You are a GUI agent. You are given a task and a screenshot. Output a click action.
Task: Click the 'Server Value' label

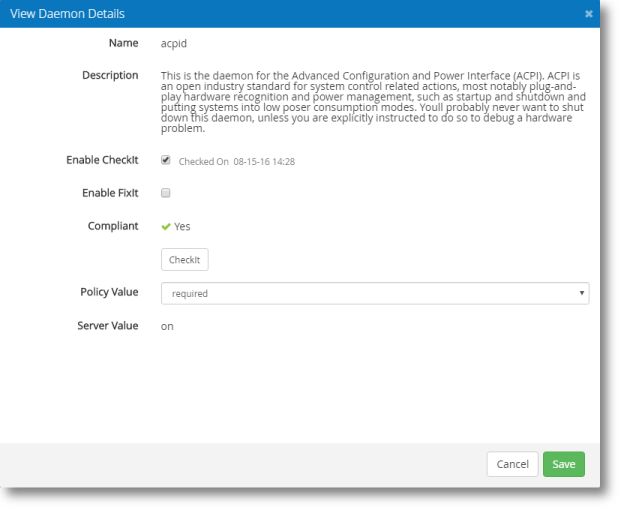point(108,326)
